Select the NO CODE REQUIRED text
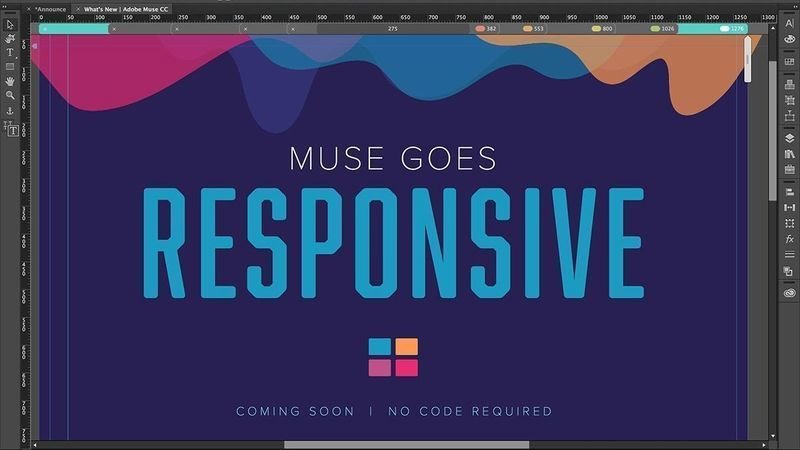 [x=470, y=411]
